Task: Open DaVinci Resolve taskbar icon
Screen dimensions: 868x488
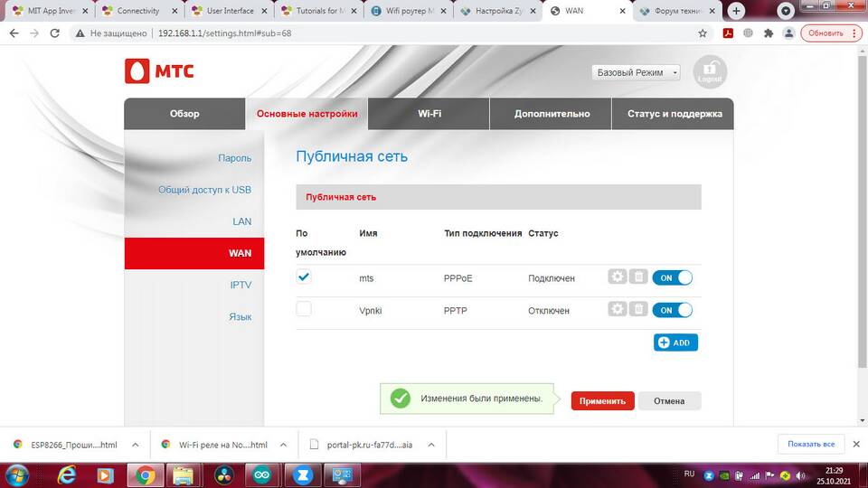Action: (223, 475)
